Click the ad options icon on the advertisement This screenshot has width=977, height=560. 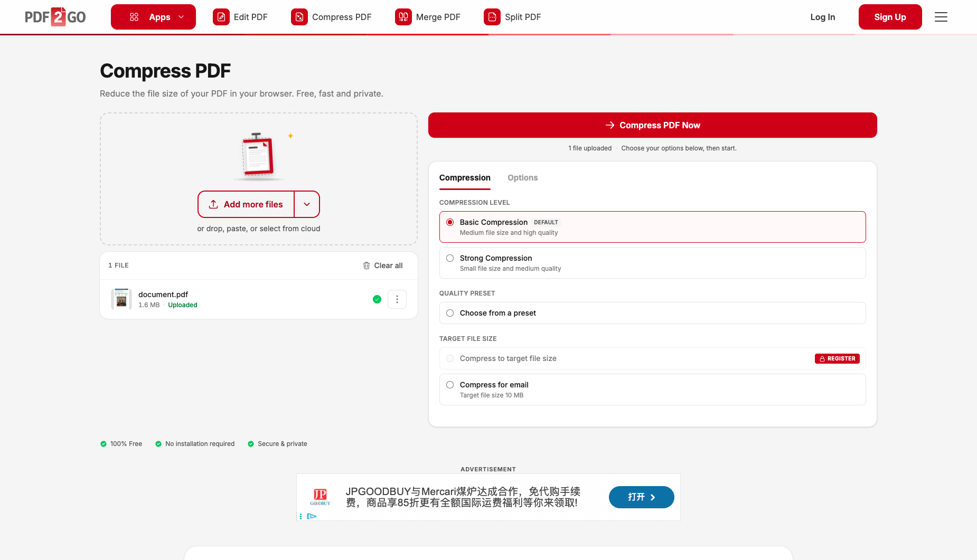pos(300,516)
